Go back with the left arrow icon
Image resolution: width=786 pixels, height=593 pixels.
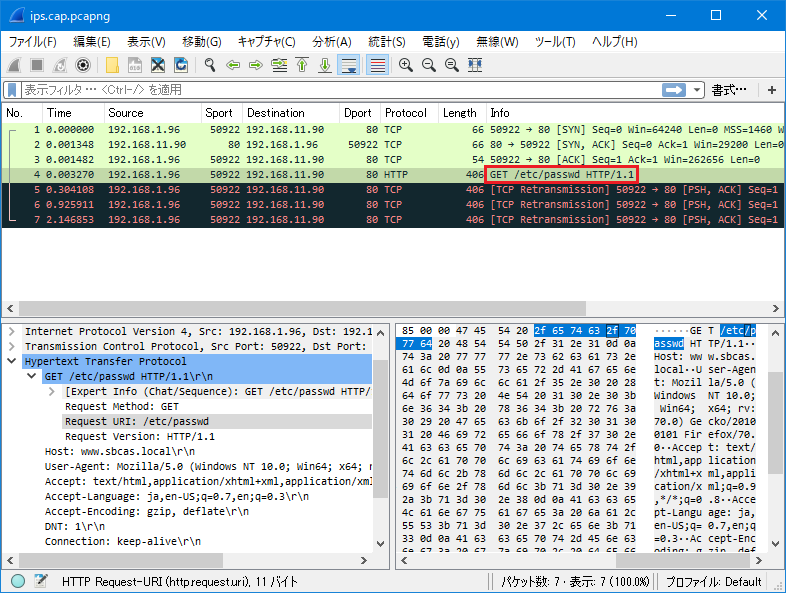[x=233, y=65]
